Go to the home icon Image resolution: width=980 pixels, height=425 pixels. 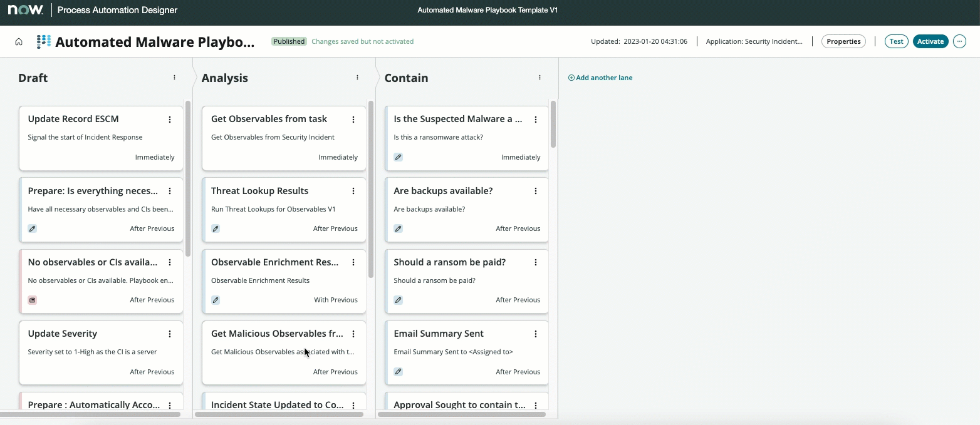tap(19, 42)
